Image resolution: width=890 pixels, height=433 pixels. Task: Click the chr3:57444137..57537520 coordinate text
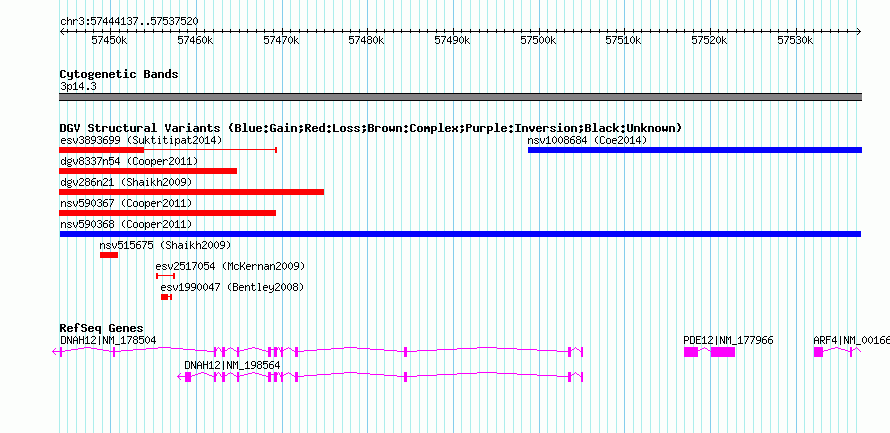pyautogui.click(x=129, y=21)
